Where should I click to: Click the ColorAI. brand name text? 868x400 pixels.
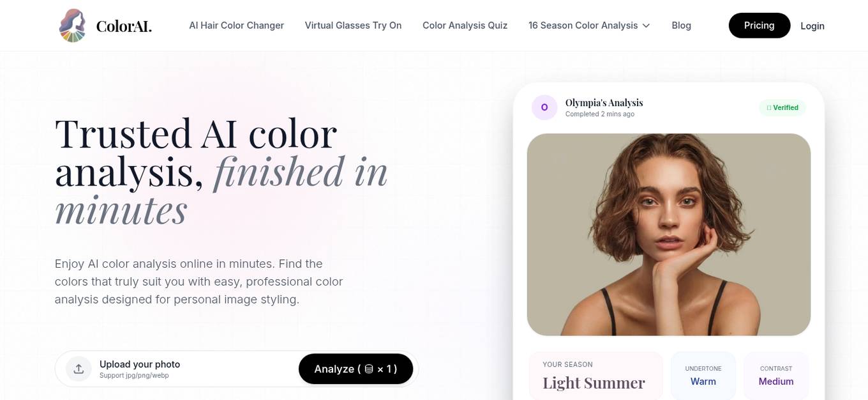pyautogui.click(x=124, y=26)
